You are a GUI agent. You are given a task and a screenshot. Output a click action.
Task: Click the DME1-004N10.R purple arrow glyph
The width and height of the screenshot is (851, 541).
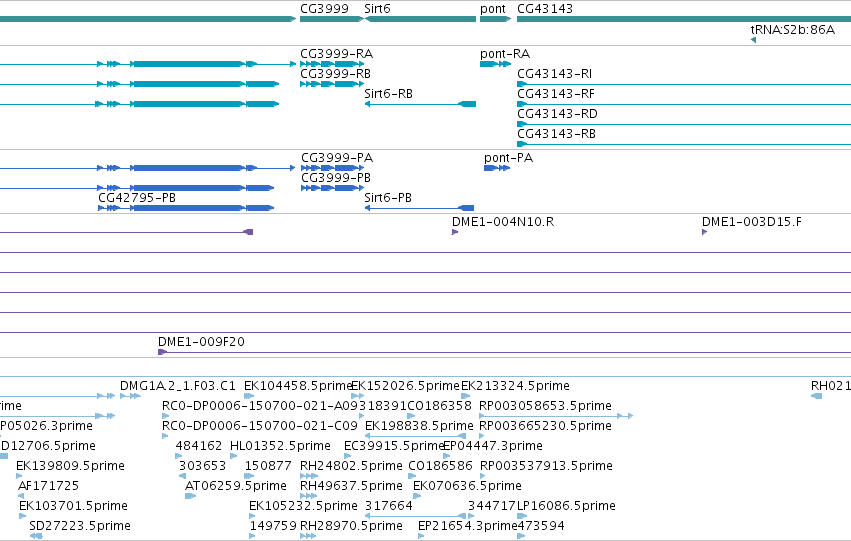pyautogui.click(x=455, y=232)
